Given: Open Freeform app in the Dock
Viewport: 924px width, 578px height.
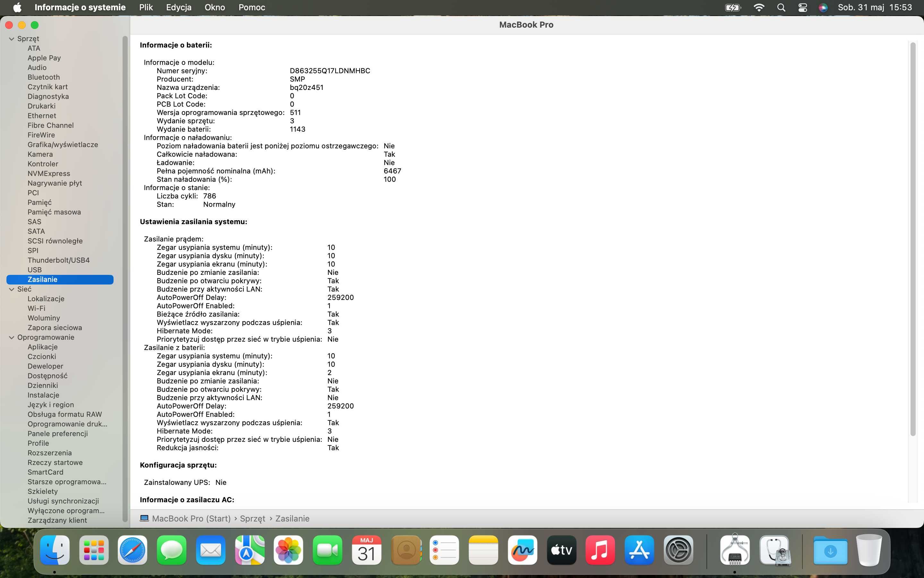Looking at the screenshot, I should point(522,550).
